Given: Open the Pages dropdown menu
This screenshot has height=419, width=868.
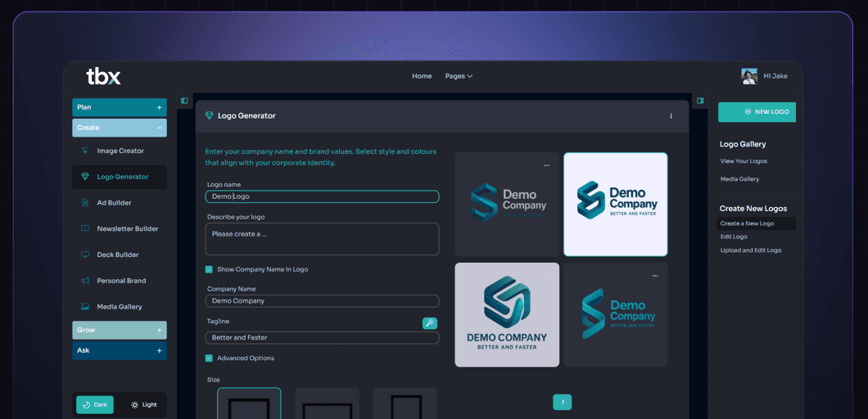Looking at the screenshot, I should (459, 76).
